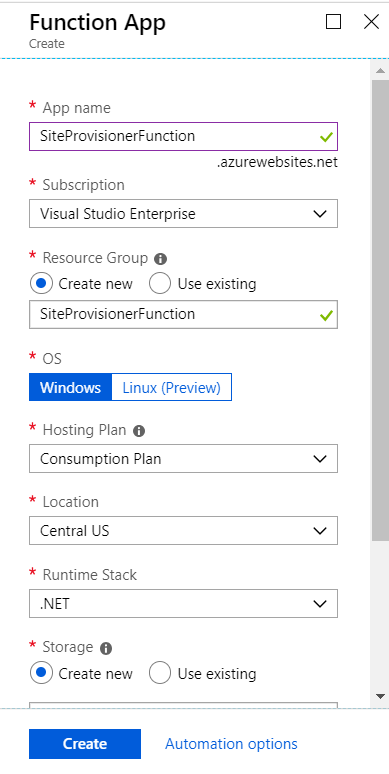Maximize the Function App blade
The height and width of the screenshot is (774, 389).
click(x=334, y=22)
